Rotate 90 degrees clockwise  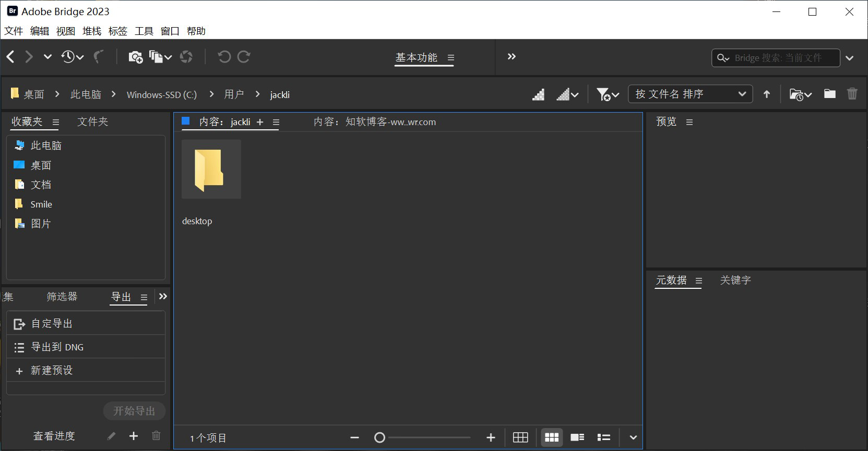(244, 57)
